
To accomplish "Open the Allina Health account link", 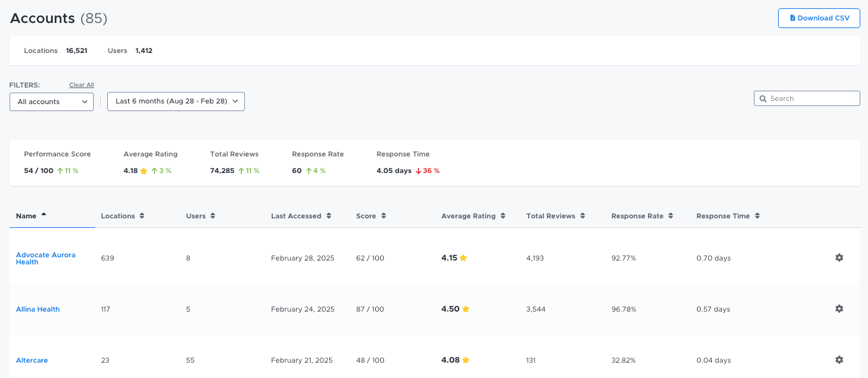I will click(38, 309).
